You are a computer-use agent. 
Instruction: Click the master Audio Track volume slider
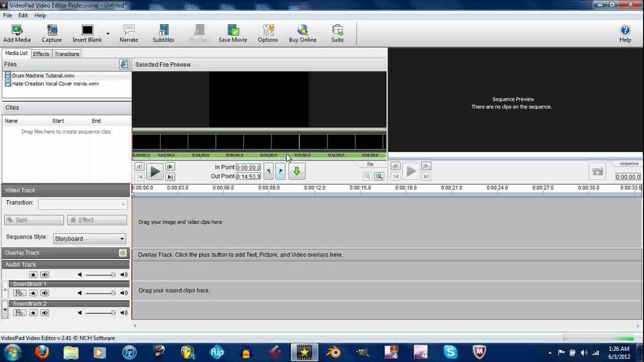tap(100, 275)
